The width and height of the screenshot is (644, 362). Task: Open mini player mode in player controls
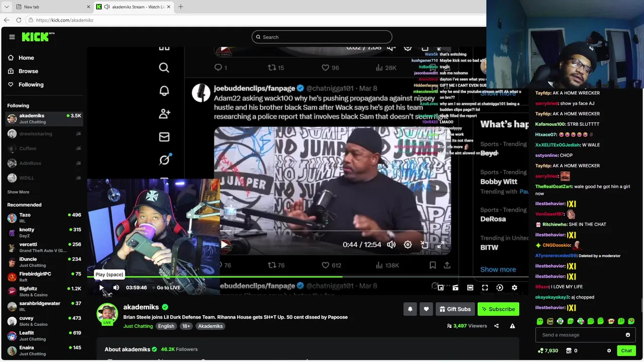pyautogui.click(x=441, y=288)
